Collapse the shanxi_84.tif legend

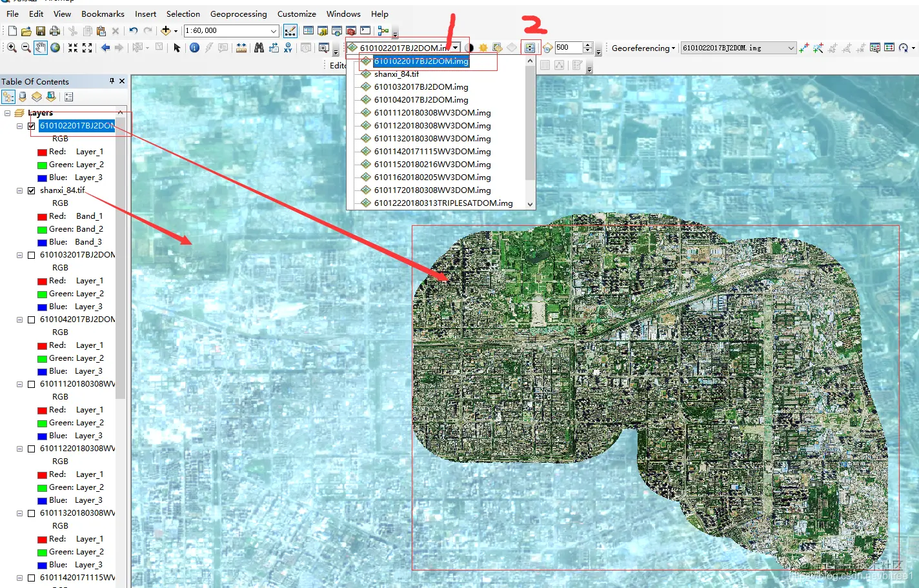tap(19, 190)
